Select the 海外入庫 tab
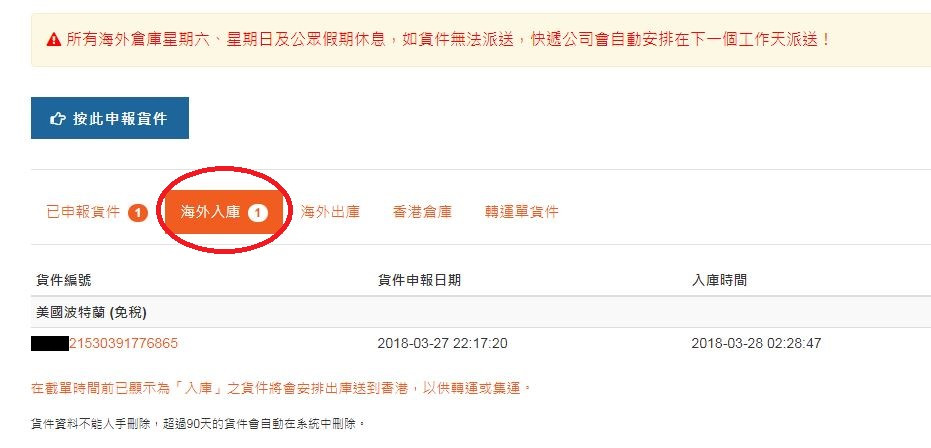Screen dimensions: 931x448 pos(224,212)
